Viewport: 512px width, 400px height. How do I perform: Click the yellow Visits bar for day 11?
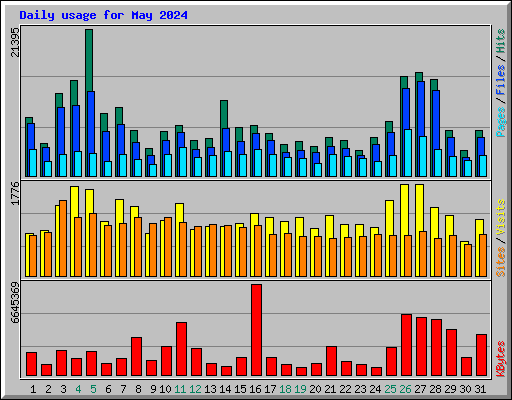(179, 212)
